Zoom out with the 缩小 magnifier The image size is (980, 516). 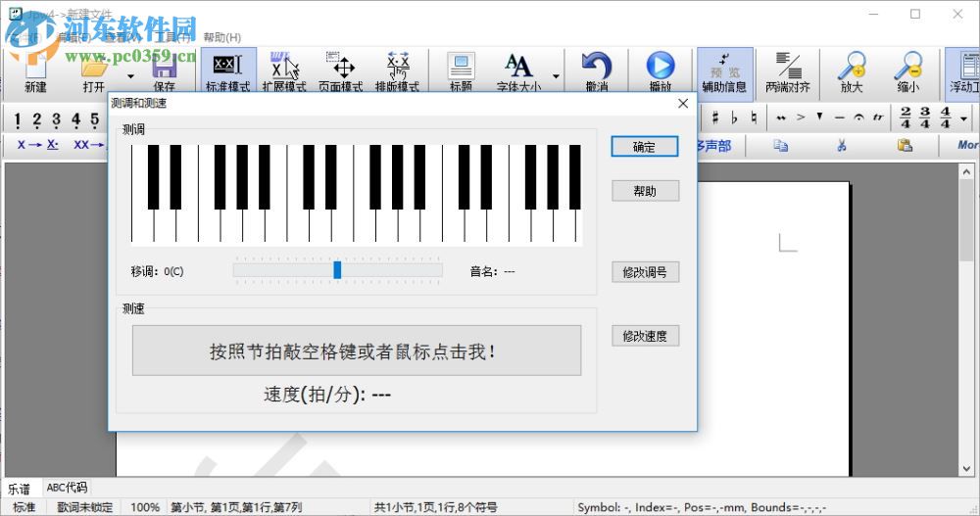(x=908, y=73)
